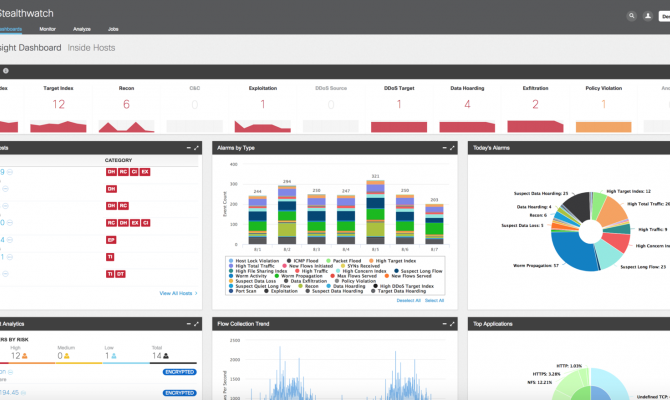This screenshot has width=670, height=400.
Task: Open the Recon alarm count of 6
Action: tap(126, 104)
